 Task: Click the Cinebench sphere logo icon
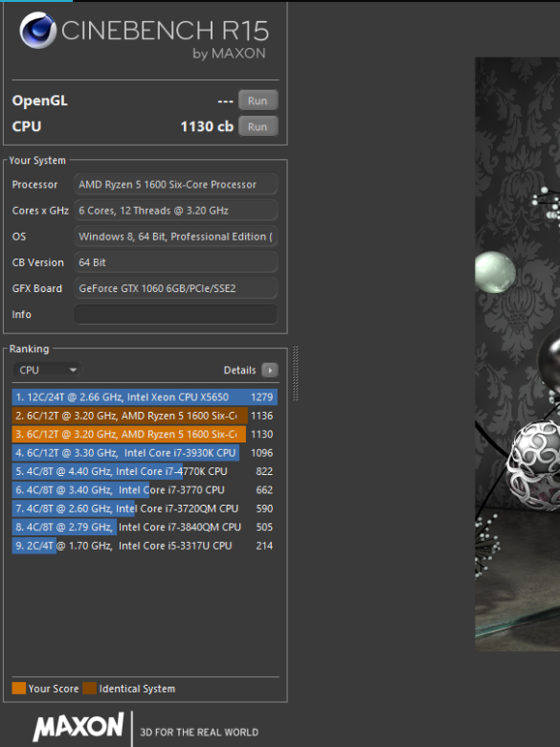[x=38, y=30]
